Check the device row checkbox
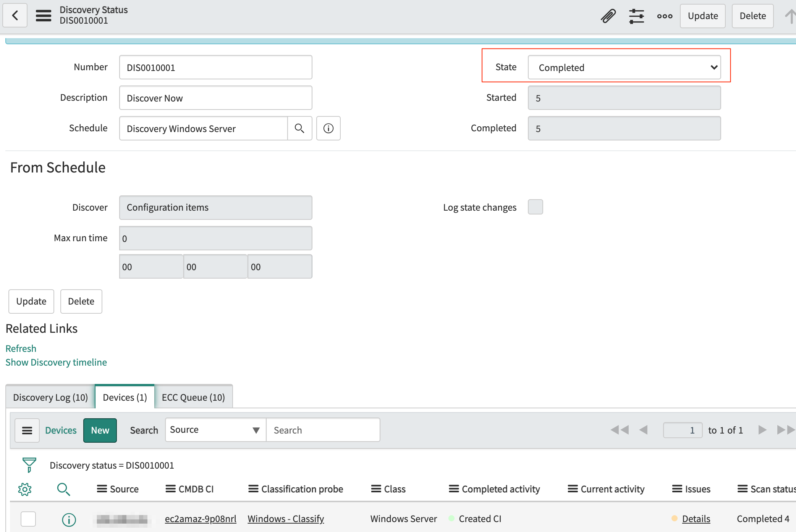The height and width of the screenshot is (532, 796). coord(28,519)
